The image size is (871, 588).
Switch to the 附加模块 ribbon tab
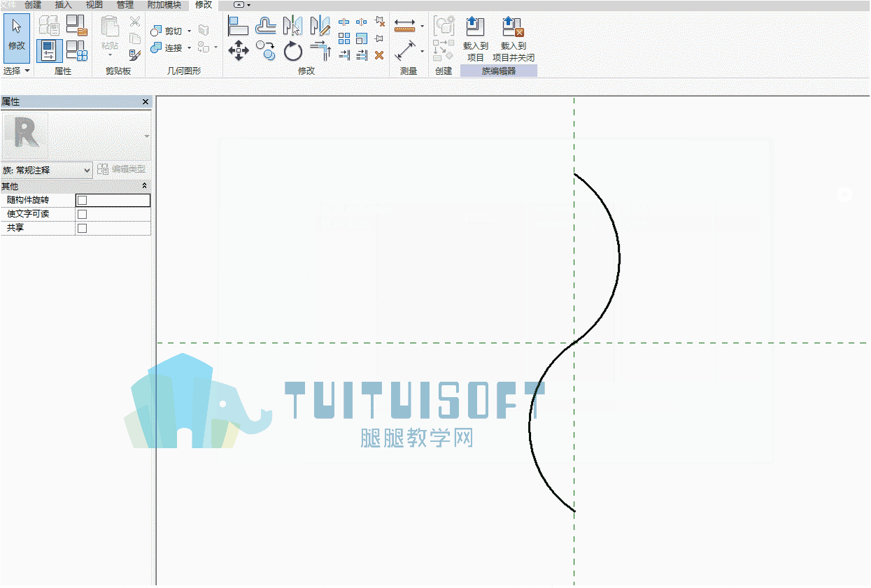point(164,5)
